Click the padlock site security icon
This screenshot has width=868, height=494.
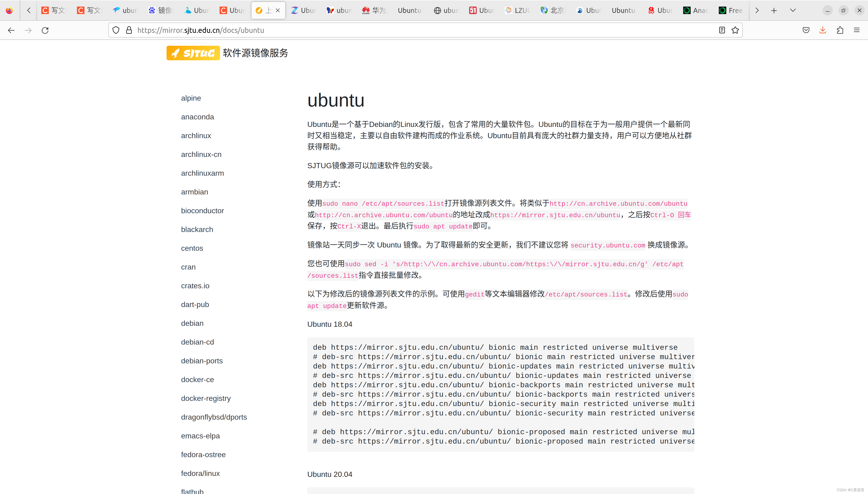[x=129, y=30]
